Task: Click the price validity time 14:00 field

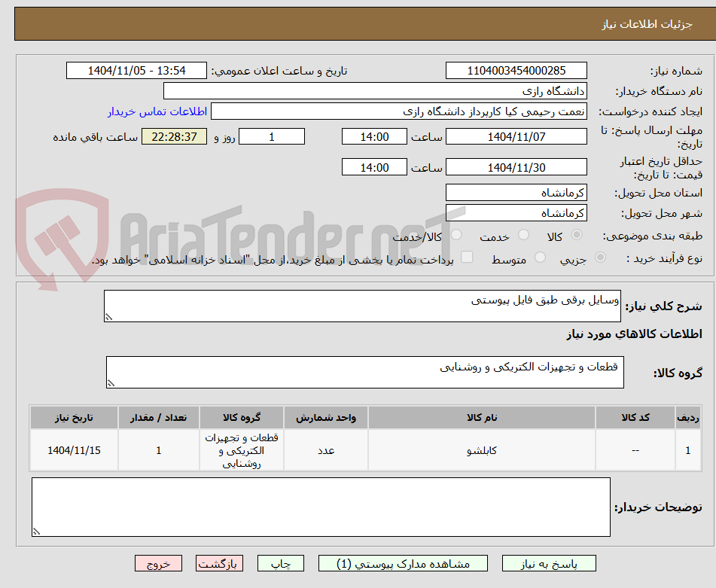Action: coord(374,167)
